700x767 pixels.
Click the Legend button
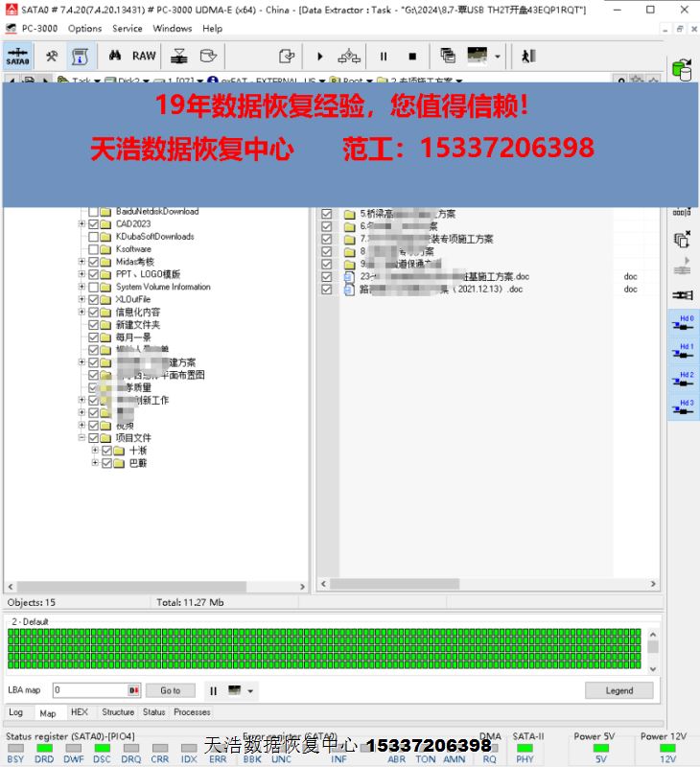618,690
